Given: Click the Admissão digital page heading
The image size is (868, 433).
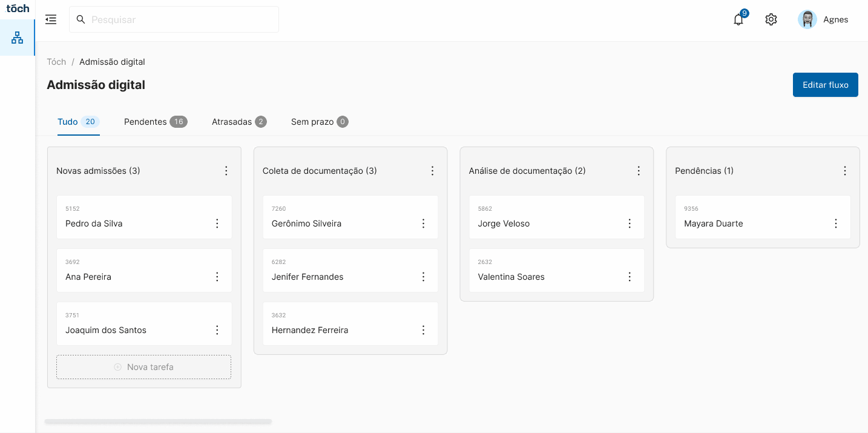Looking at the screenshot, I should point(96,85).
